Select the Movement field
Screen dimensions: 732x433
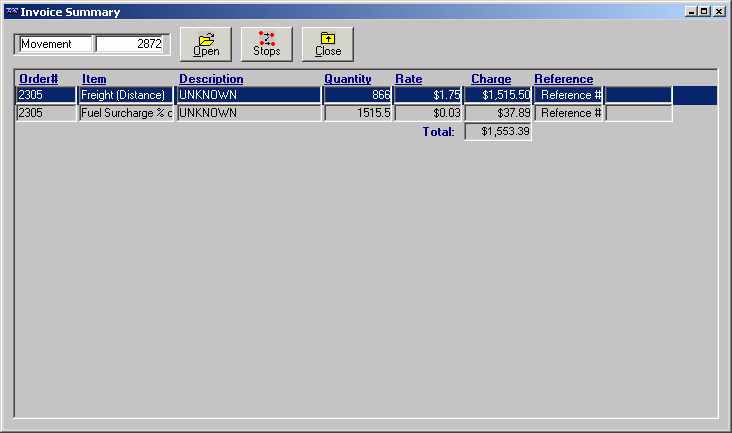coord(55,44)
